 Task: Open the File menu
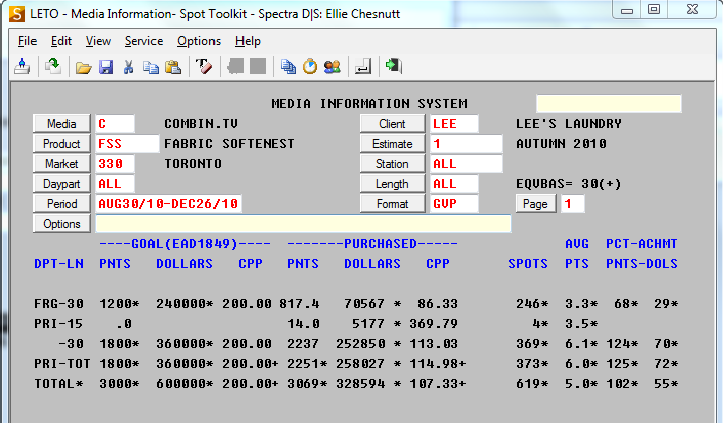(x=27, y=41)
